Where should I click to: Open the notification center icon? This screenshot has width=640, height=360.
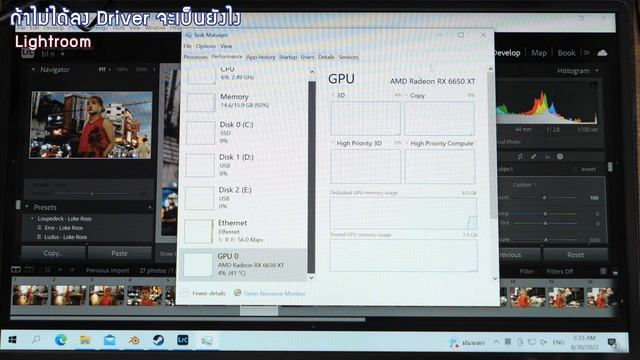[x=612, y=342]
